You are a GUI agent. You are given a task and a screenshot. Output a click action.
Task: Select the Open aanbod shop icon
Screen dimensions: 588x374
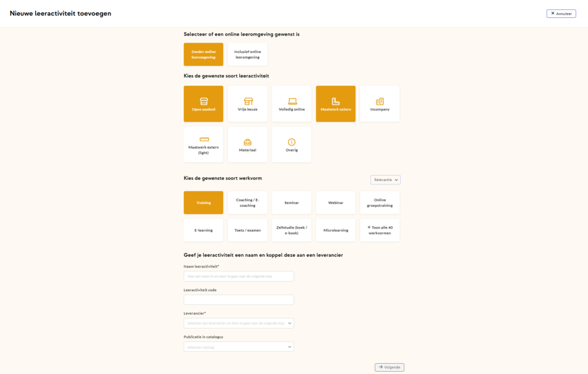point(203,101)
